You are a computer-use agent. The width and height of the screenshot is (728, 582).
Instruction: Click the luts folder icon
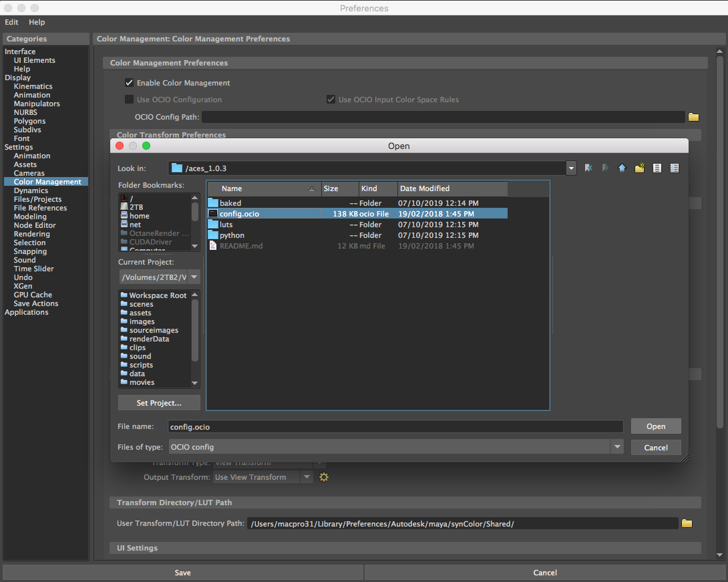point(213,225)
